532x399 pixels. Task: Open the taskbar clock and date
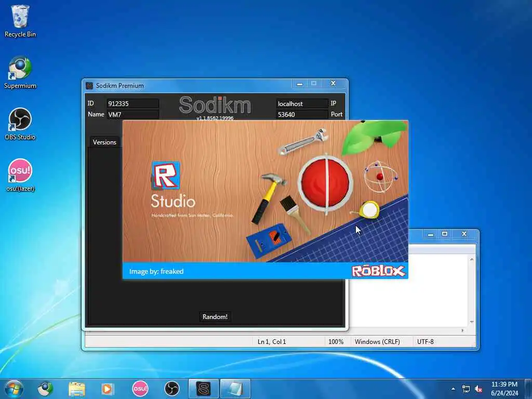coord(504,389)
